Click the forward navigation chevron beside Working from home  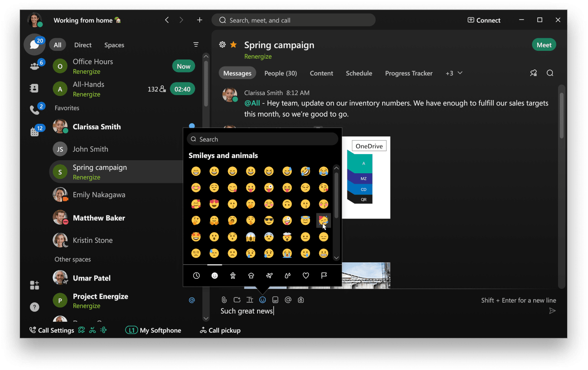point(181,20)
